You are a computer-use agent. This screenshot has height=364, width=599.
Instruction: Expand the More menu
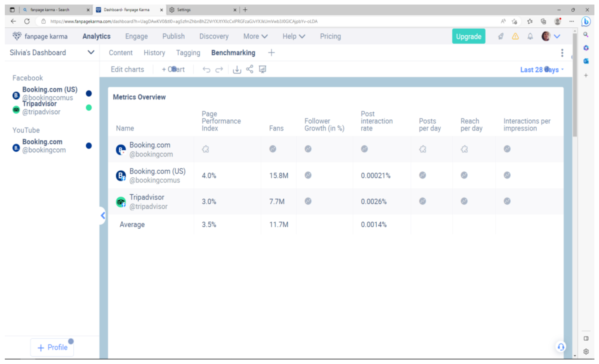[255, 36]
